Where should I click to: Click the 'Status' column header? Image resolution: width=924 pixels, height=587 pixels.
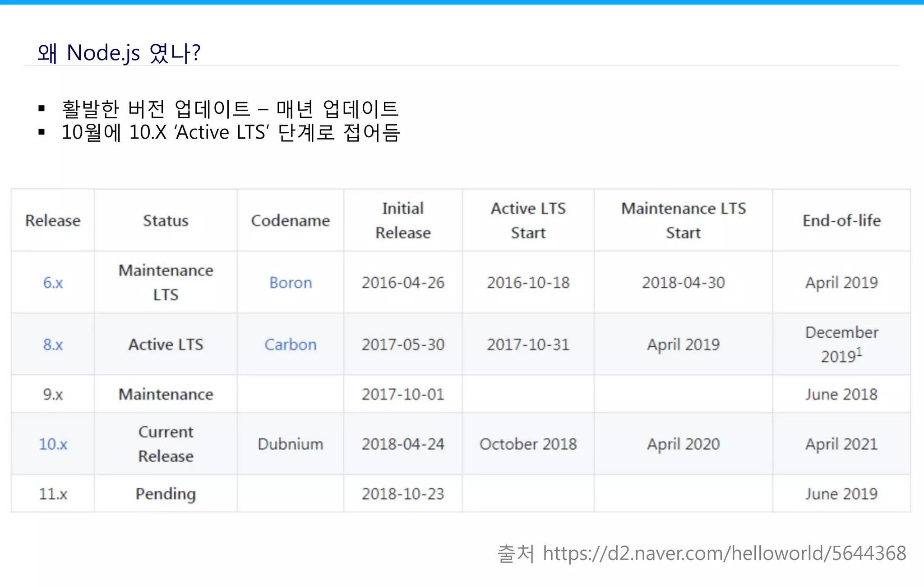tap(166, 220)
